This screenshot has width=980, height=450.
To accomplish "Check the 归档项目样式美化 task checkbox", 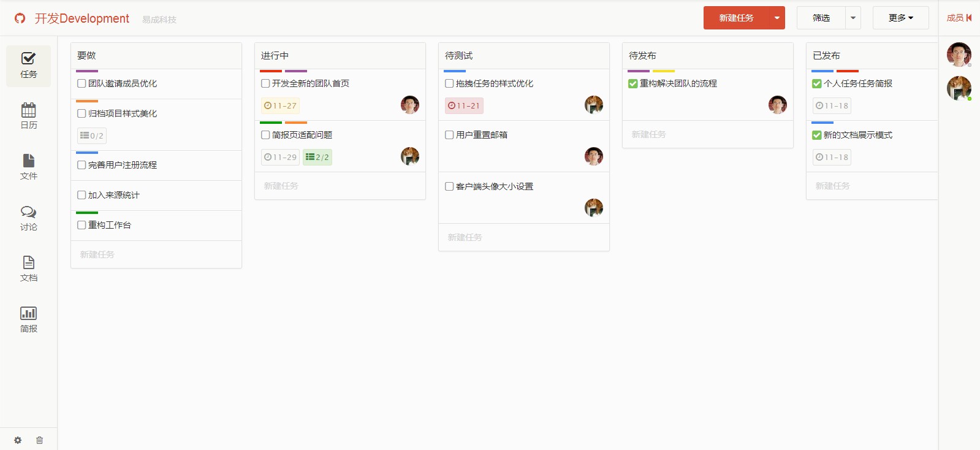I will 82,113.
